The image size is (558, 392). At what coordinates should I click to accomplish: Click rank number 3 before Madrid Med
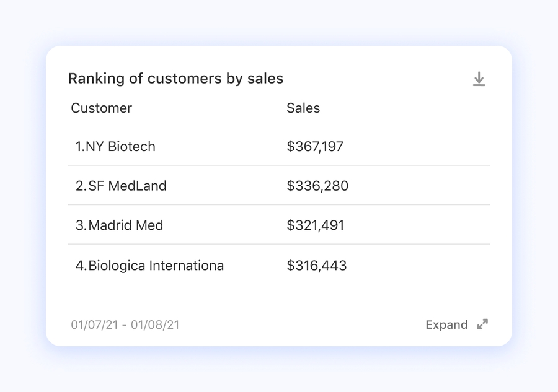click(80, 225)
